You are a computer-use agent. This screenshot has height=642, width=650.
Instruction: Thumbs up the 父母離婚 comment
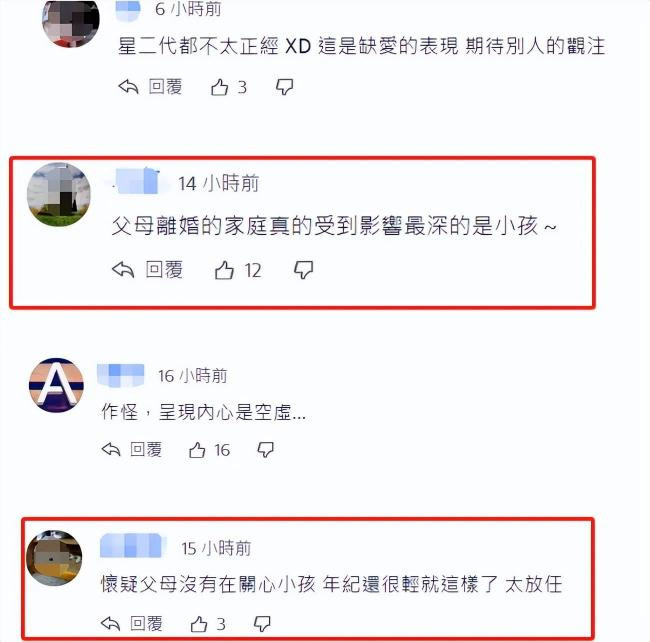coord(224,270)
